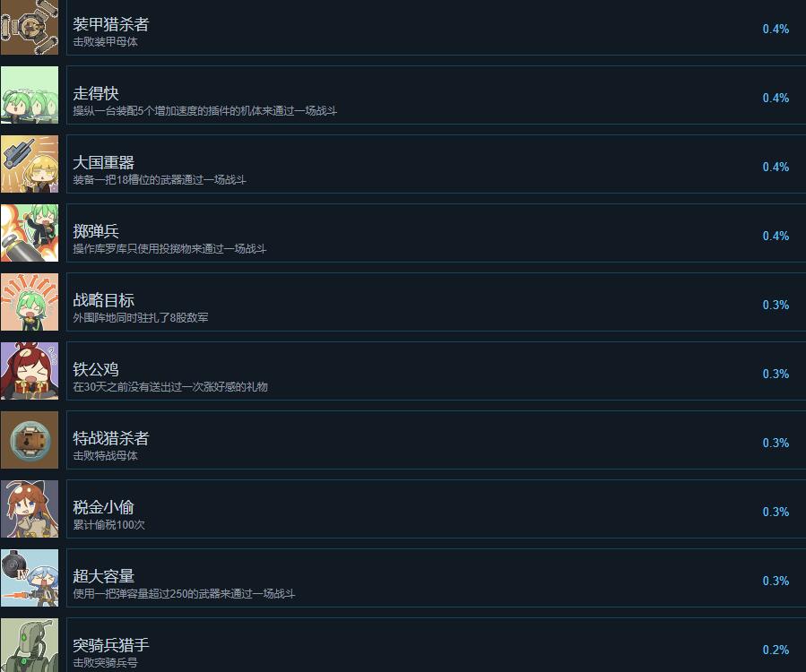The image size is (806, 672).
Task: Click the 战略目标 achievement icon
Action: 30,302
